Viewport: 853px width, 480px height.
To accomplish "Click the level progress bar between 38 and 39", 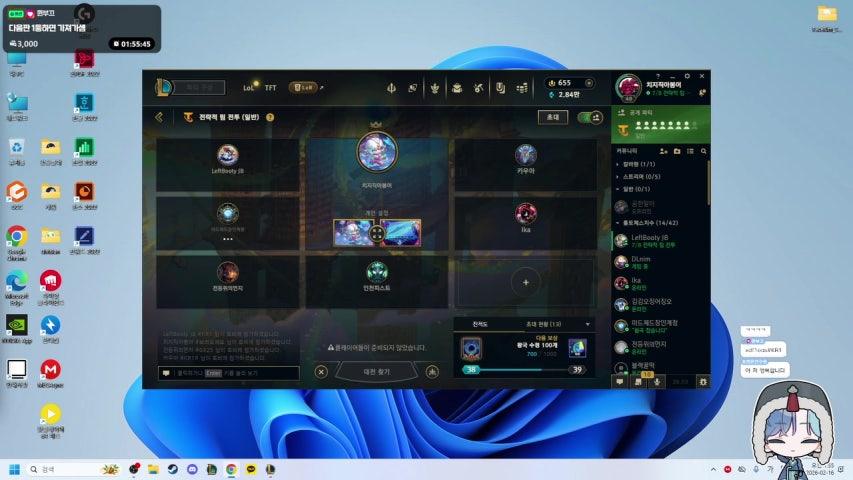I will (522, 369).
